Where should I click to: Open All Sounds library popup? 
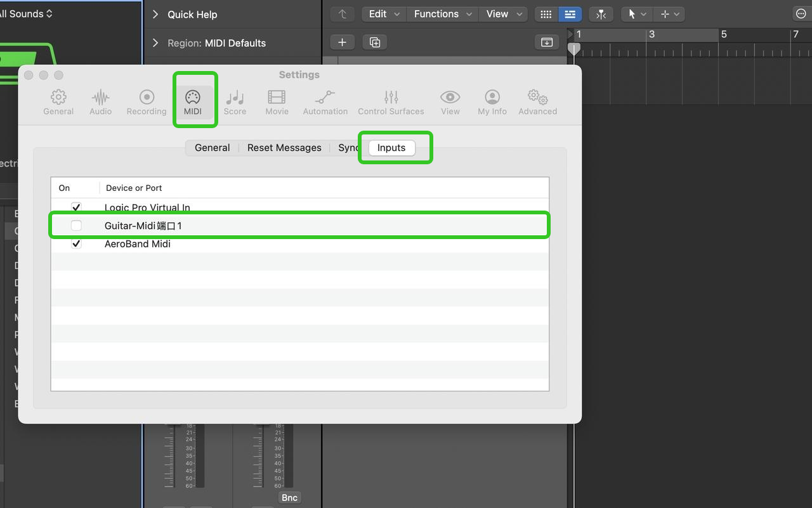(x=26, y=13)
